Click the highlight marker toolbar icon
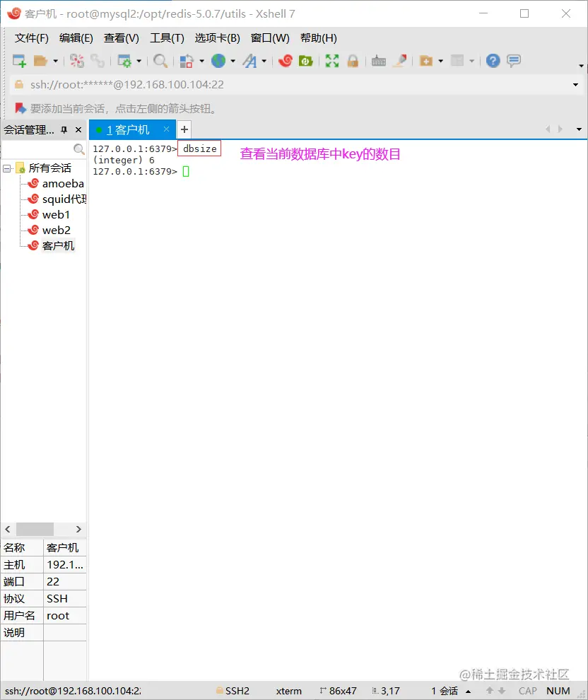The height and width of the screenshot is (700, 588). [x=400, y=61]
